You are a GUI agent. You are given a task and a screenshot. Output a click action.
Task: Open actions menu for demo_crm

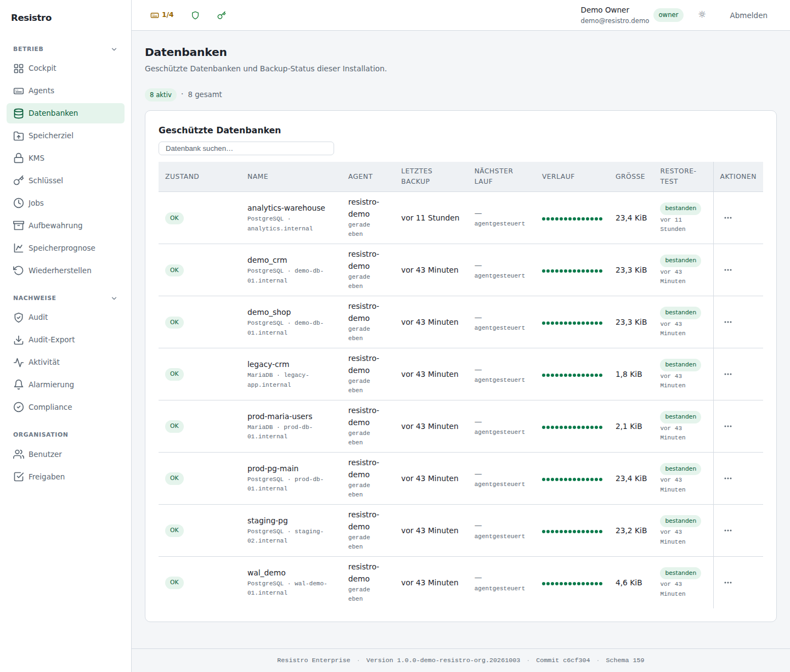coord(728,270)
